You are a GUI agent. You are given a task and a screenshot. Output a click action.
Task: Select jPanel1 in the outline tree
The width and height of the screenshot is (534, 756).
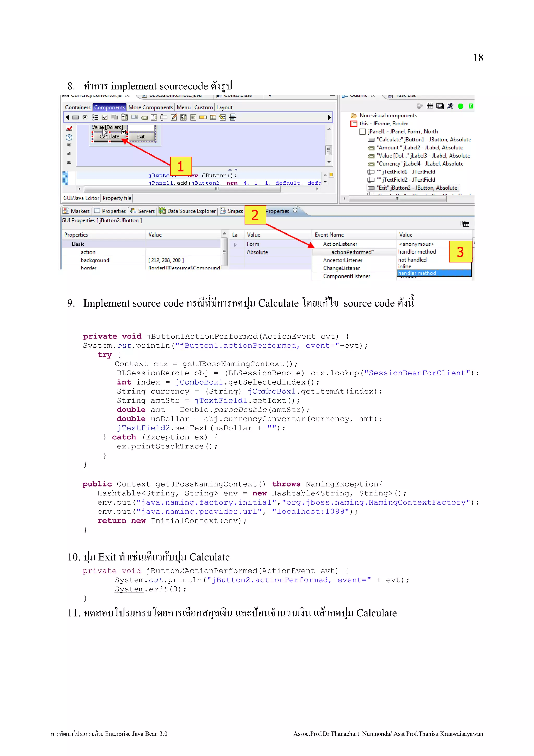tap(398, 132)
